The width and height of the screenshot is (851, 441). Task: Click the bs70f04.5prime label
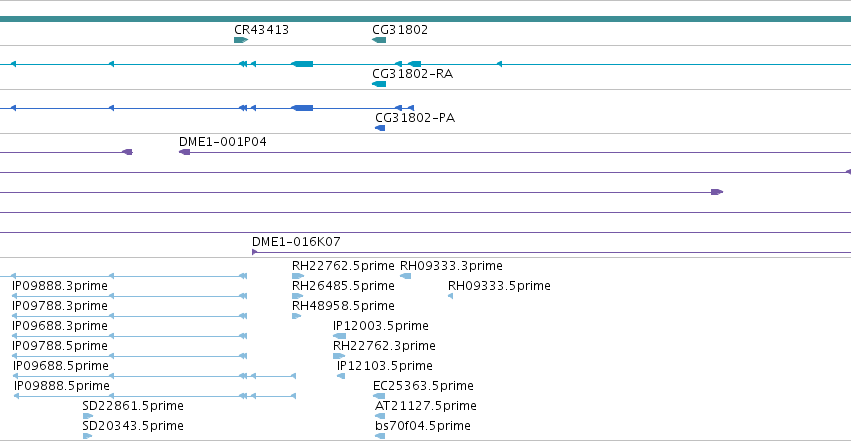tap(423, 426)
